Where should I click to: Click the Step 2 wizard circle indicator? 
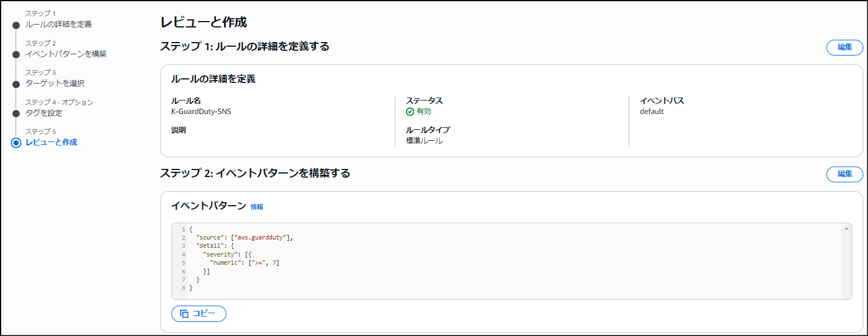point(16,54)
